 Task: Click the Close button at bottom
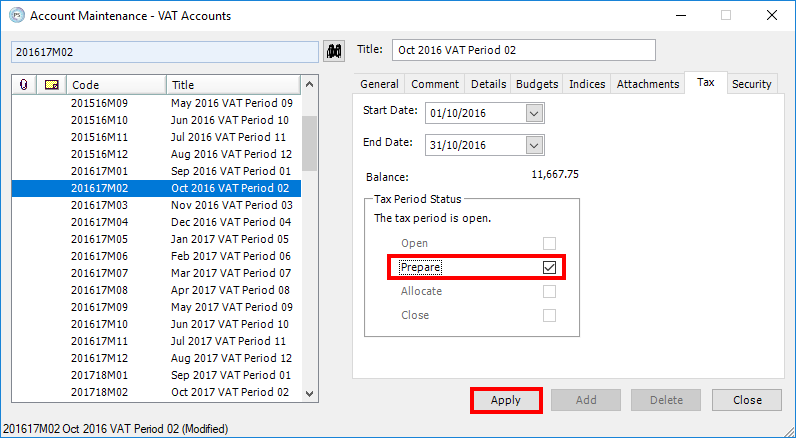click(x=747, y=400)
